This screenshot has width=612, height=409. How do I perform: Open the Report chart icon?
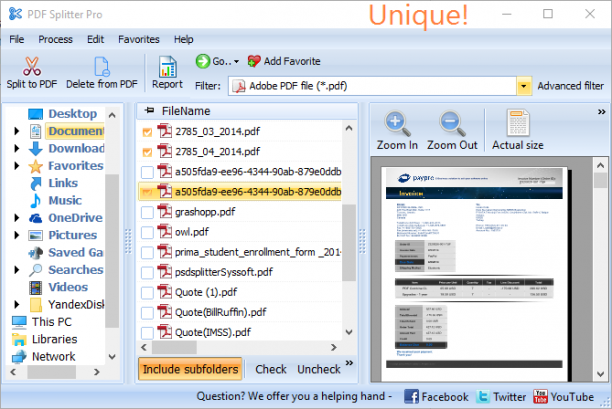[167, 67]
